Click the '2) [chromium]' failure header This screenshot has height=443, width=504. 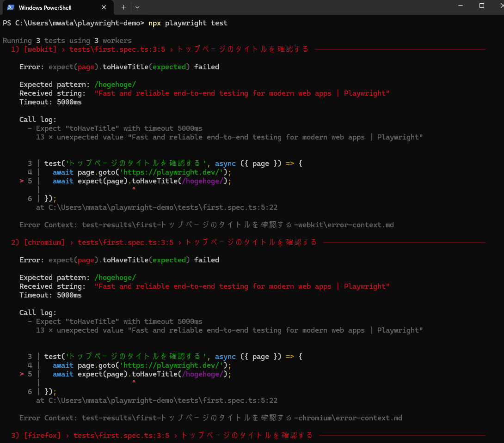point(164,243)
